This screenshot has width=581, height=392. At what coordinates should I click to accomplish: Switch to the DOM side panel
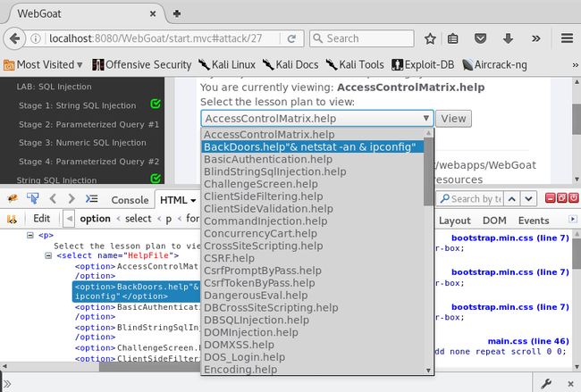(x=494, y=221)
